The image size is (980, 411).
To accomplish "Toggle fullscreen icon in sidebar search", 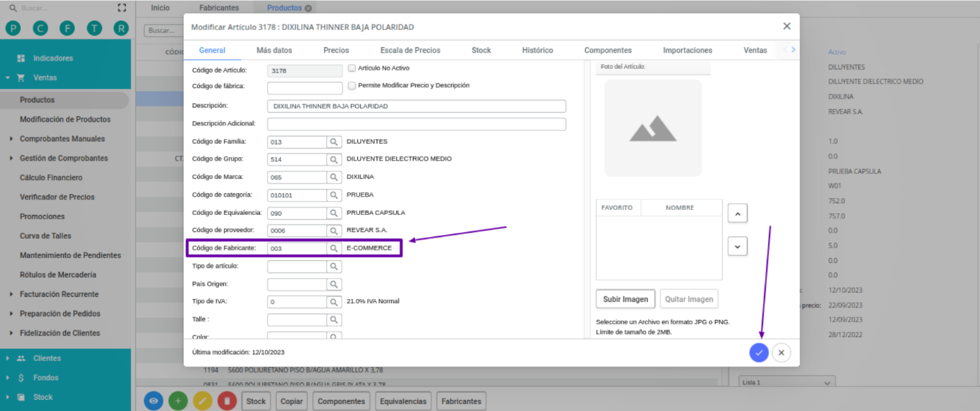I will click(122, 8).
